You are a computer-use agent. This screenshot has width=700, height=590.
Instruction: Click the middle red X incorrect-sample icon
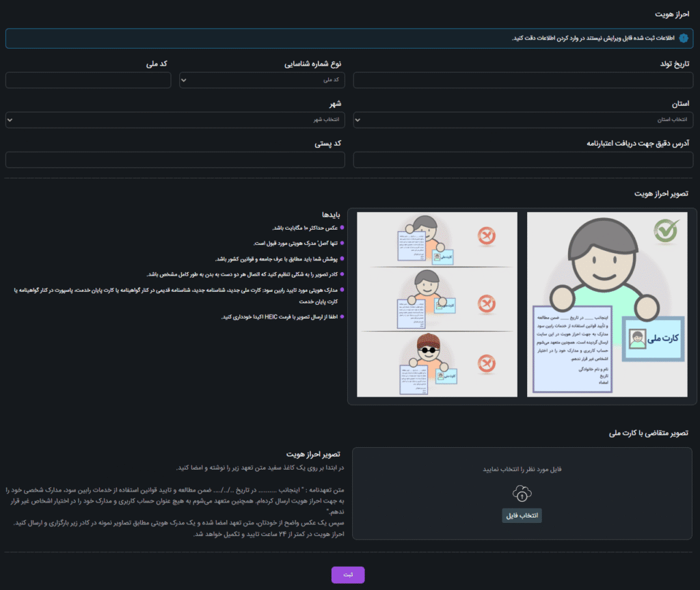pos(487,304)
